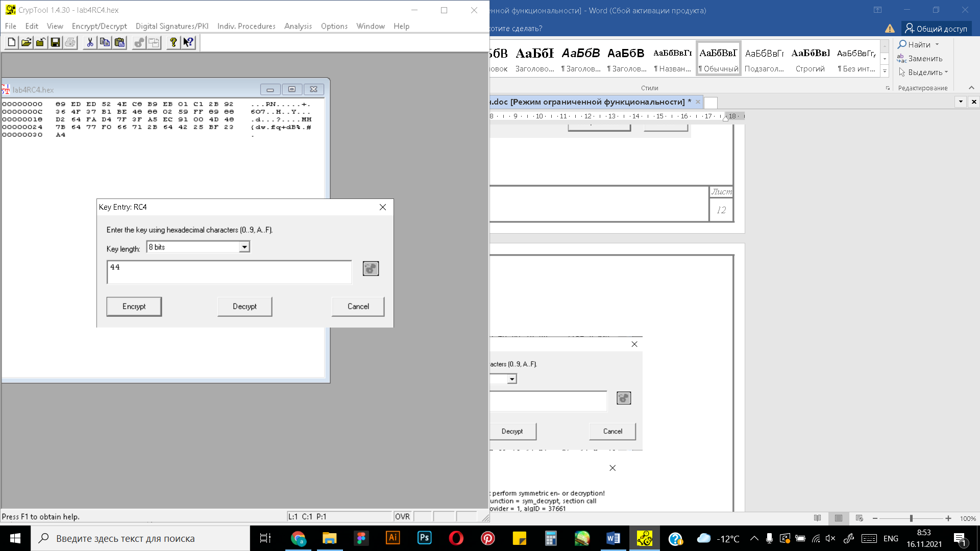The width and height of the screenshot is (980, 551).
Task: Open the Digital Signatures/PKI menu
Action: pos(172,26)
